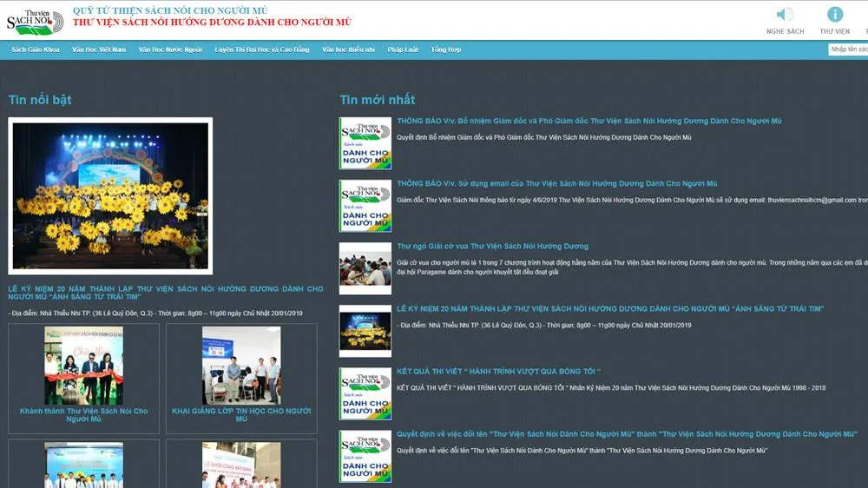Open the featured sunflower stage photo
The width and height of the screenshot is (868, 488).
coord(110,195)
